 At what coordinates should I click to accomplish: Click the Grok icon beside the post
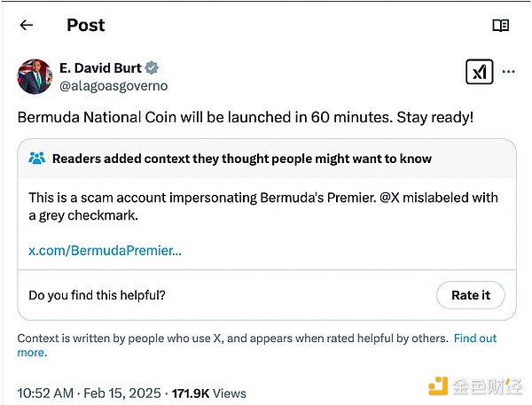[x=479, y=72]
